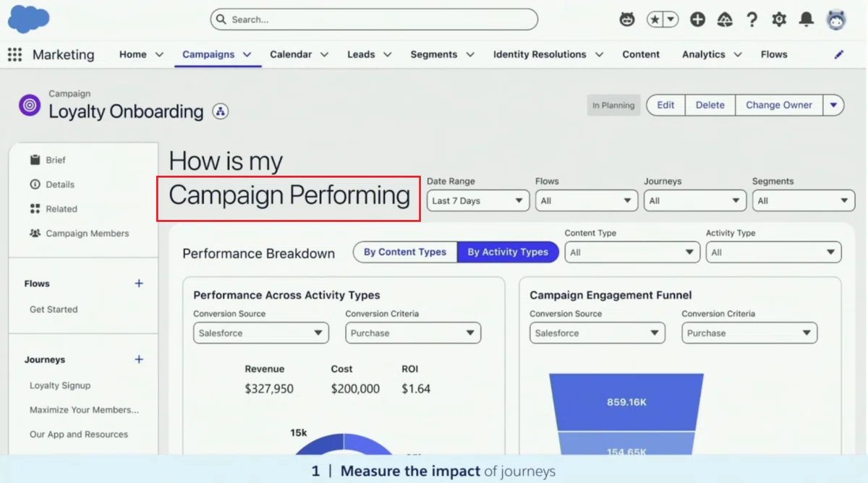Open the Identity Resolutions tab
Screen dimensions: 868x483
point(540,54)
